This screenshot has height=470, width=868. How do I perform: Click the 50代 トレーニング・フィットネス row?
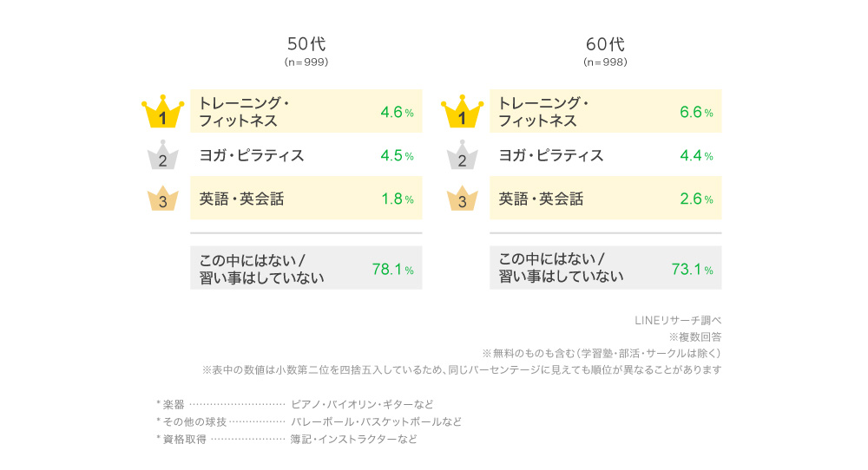306,111
